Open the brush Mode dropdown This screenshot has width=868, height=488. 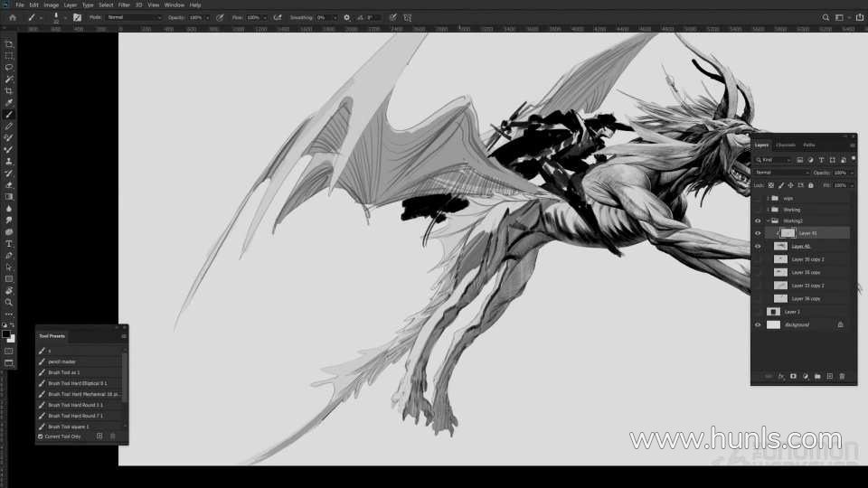point(134,17)
